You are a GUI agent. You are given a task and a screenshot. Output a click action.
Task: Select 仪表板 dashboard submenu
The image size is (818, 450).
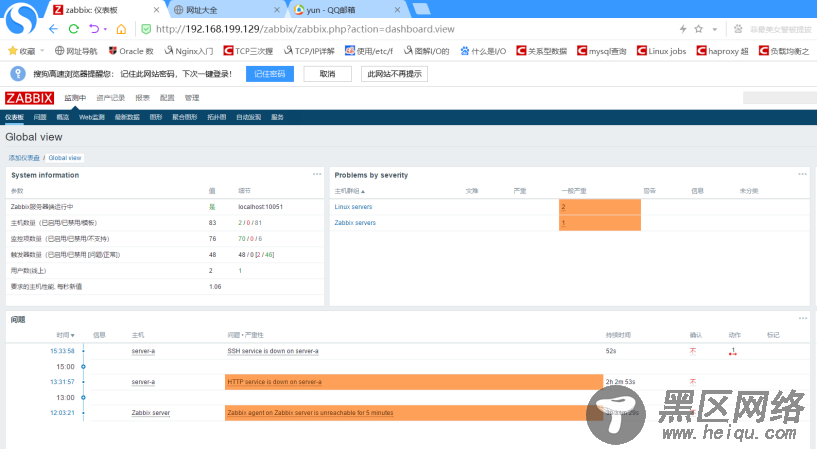(15, 117)
